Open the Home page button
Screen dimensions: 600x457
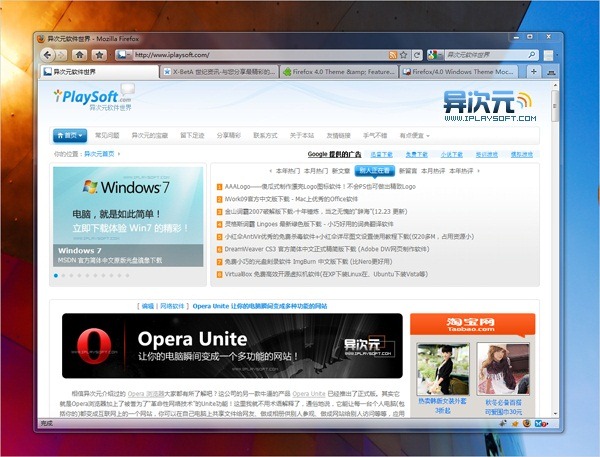tap(80, 55)
